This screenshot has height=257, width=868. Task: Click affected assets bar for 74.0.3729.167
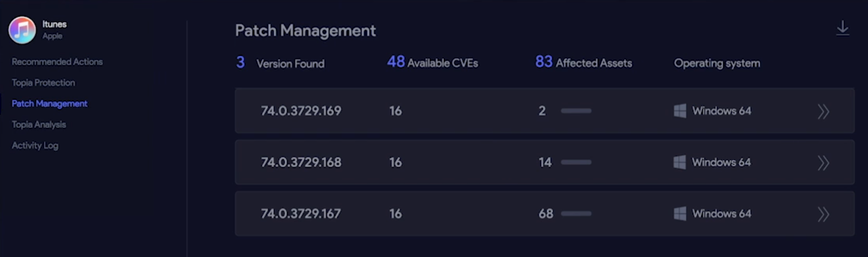point(576,214)
